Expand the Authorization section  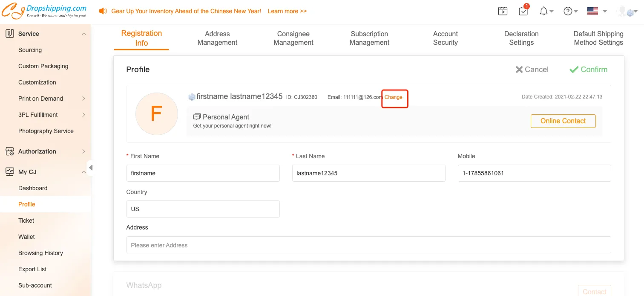click(x=83, y=151)
